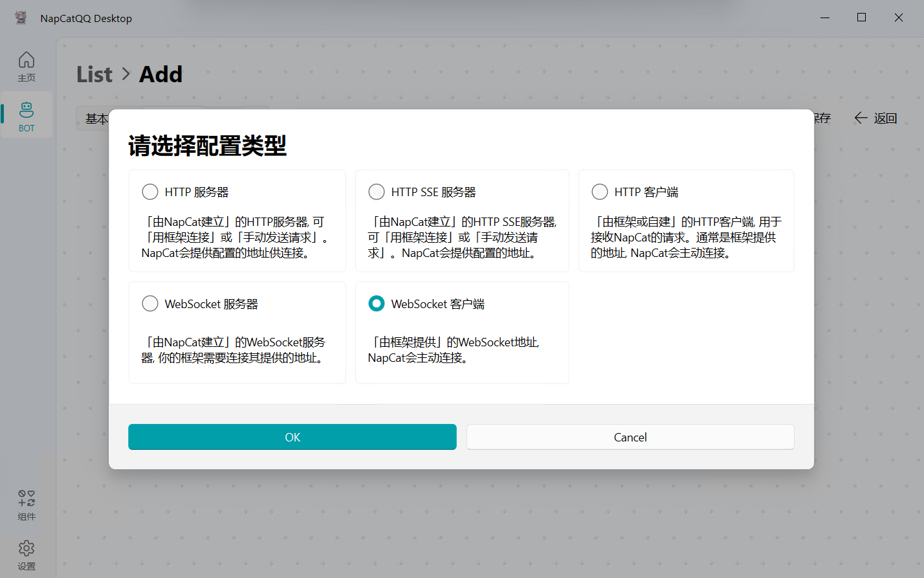Choose the HTTP 客户端 radio button

click(x=600, y=192)
